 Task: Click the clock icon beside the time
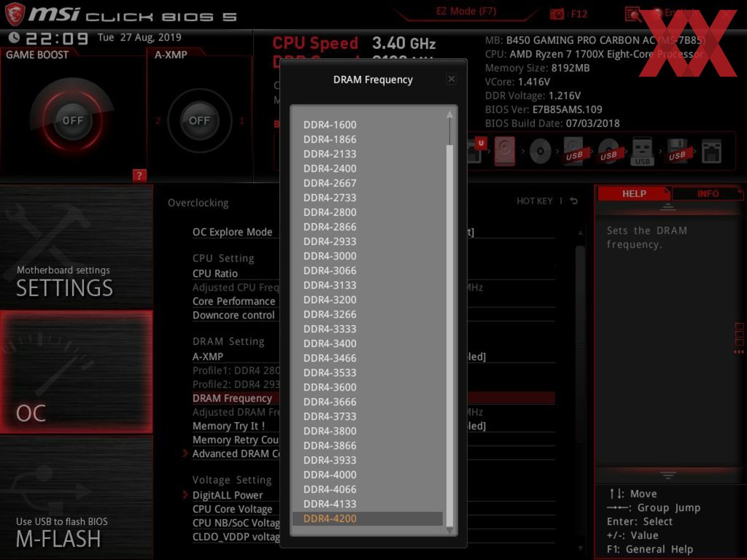pyautogui.click(x=14, y=37)
